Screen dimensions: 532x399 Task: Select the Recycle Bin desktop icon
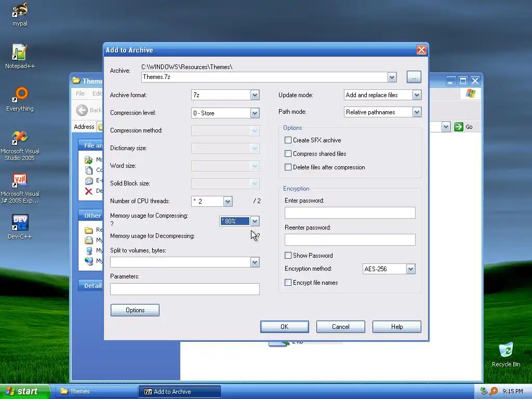click(x=506, y=350)
